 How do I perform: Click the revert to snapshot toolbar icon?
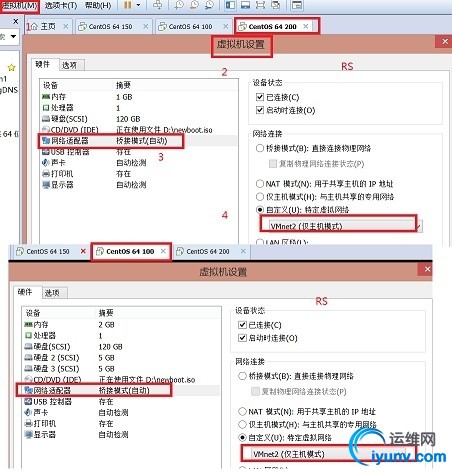tap(194, 5)
